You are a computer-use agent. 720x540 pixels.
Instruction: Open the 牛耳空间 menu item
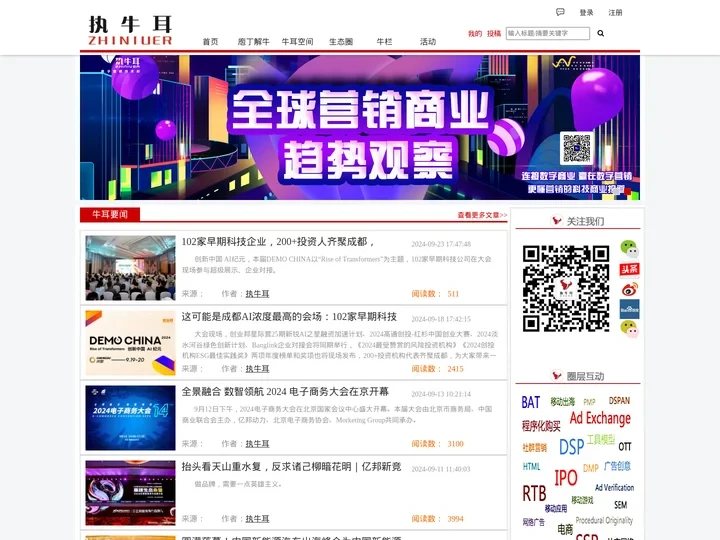click(297, 41)
